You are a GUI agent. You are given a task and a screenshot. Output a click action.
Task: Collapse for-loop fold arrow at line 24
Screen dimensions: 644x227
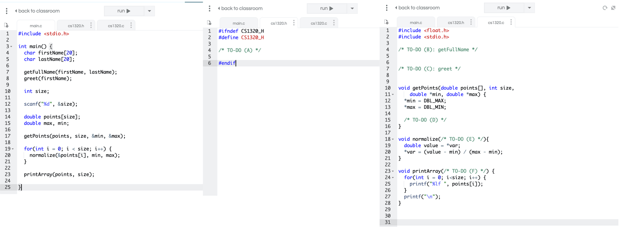click(x=393, y=177)
